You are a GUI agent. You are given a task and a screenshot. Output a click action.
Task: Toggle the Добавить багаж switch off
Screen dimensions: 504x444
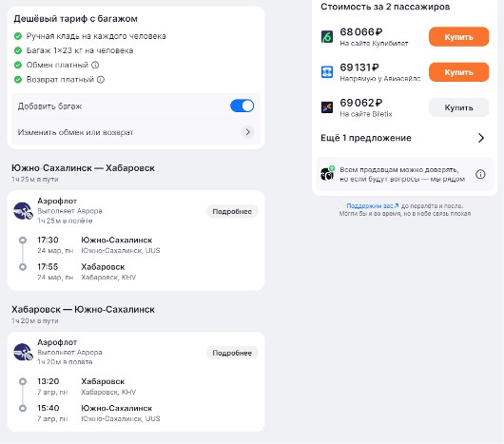coord(242,106)
